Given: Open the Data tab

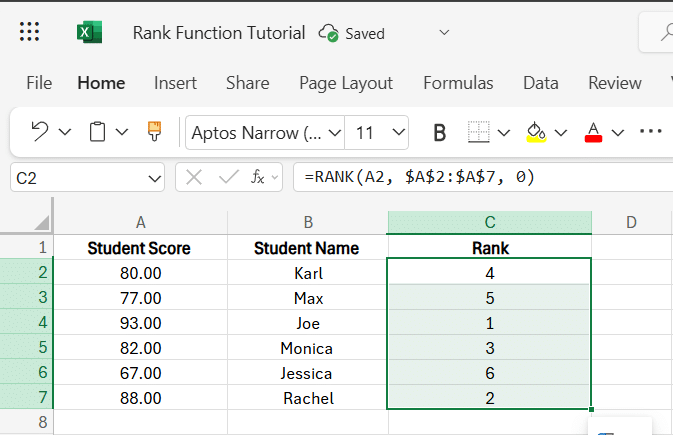Looking at the screenshot, I should click(x=541, y=83).
